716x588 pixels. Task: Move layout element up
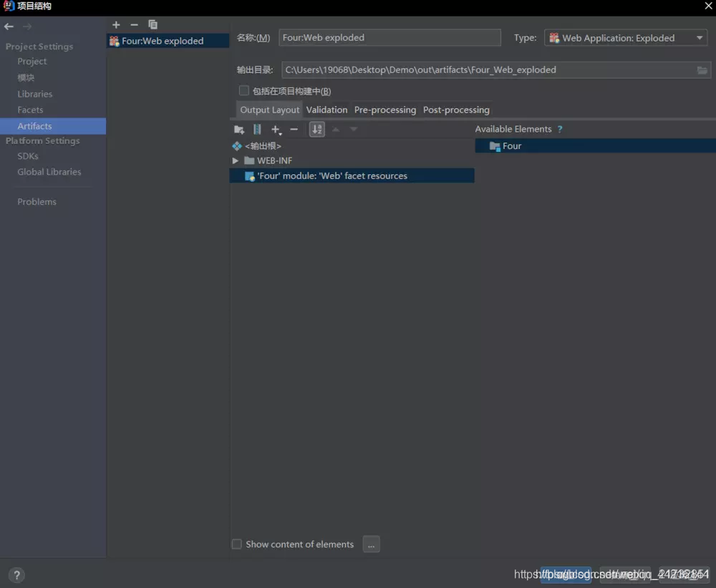pos(336,130)
